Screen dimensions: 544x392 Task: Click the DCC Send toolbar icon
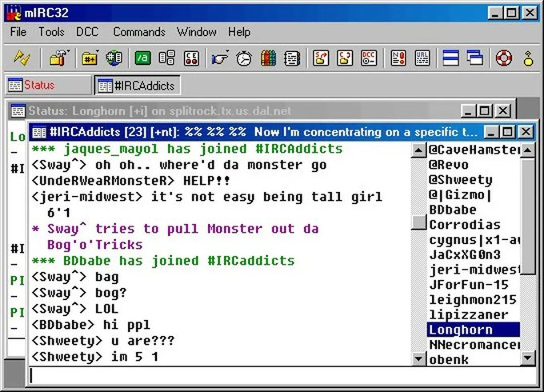coord(321,58)
